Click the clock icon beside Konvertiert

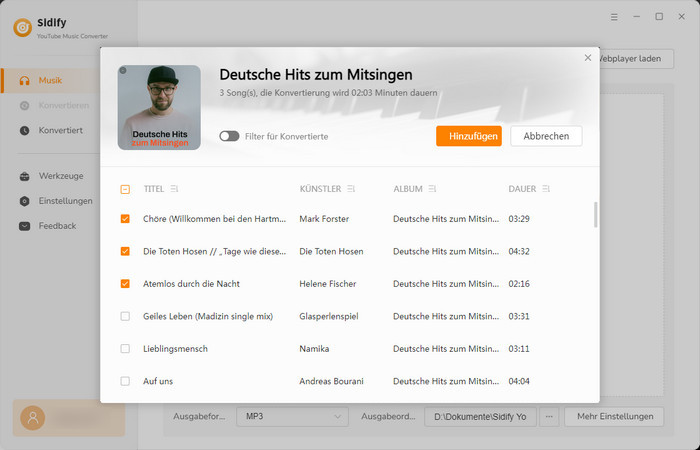click(25, 130)
